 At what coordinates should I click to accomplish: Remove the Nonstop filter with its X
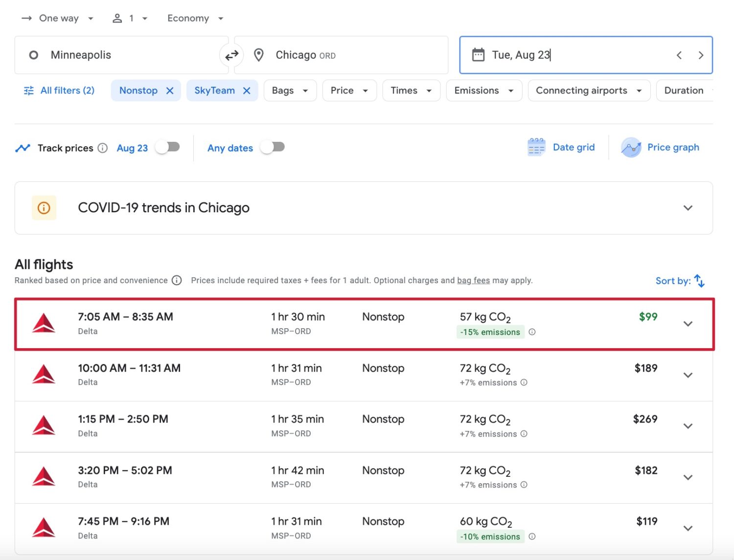170,91
